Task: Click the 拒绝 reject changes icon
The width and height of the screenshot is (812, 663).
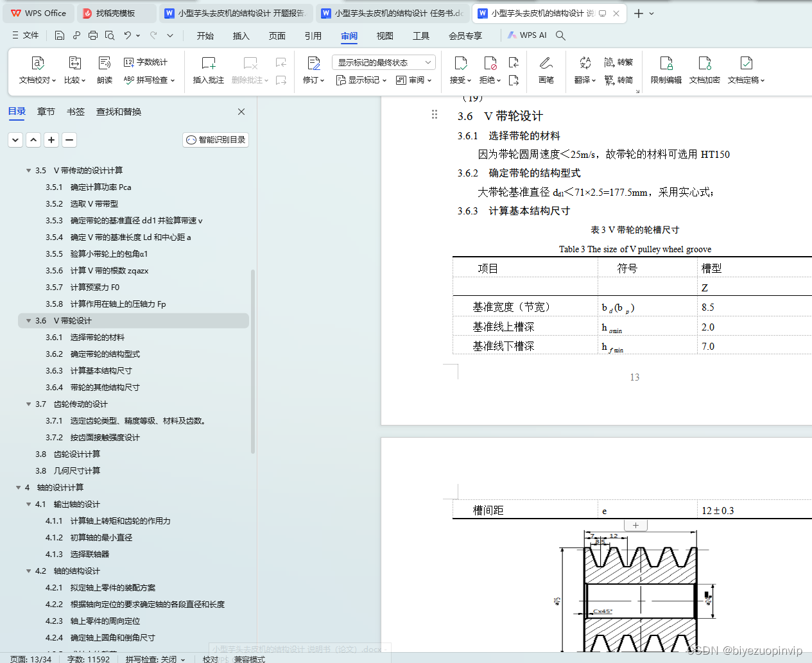Action: coord(490,63)
